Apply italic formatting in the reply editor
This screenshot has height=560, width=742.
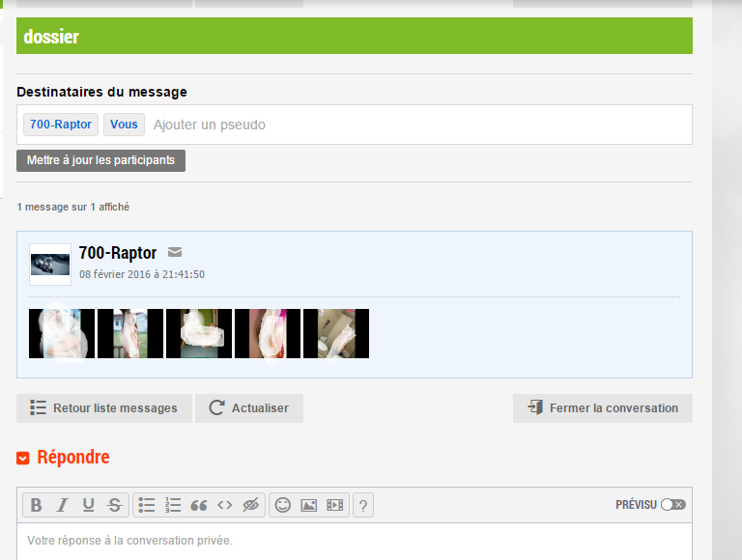[x=62, y=505]
